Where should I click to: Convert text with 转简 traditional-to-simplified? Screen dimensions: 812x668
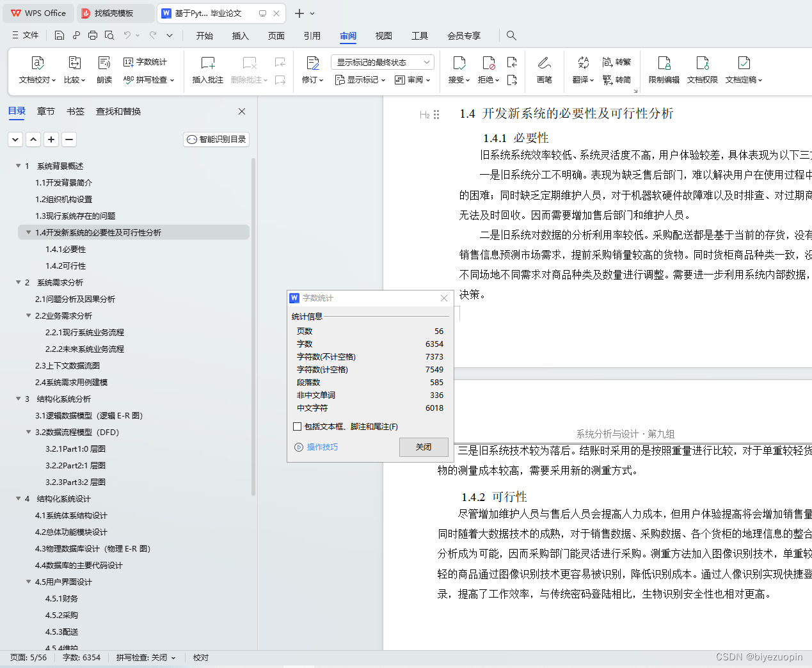click(x=617, y=80)
